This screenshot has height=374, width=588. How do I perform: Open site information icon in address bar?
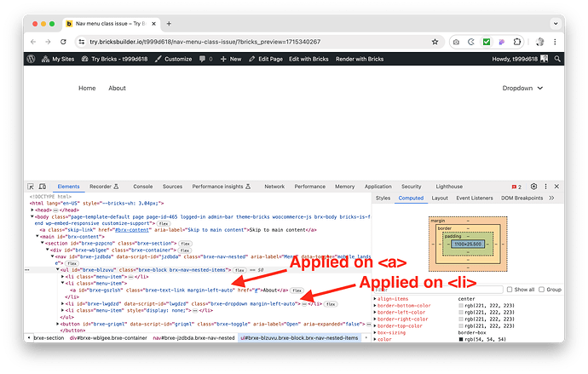pos(81,42)
